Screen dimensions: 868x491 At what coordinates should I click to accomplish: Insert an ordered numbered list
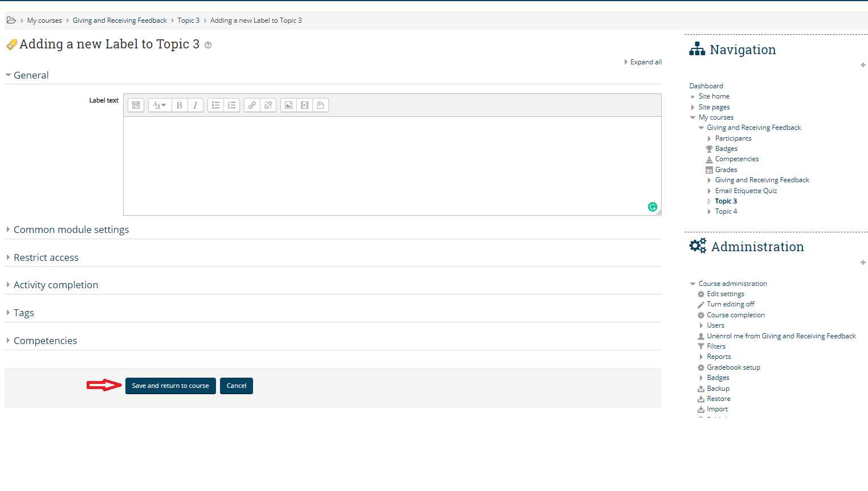pyautogui.click(x=231, y=105)
